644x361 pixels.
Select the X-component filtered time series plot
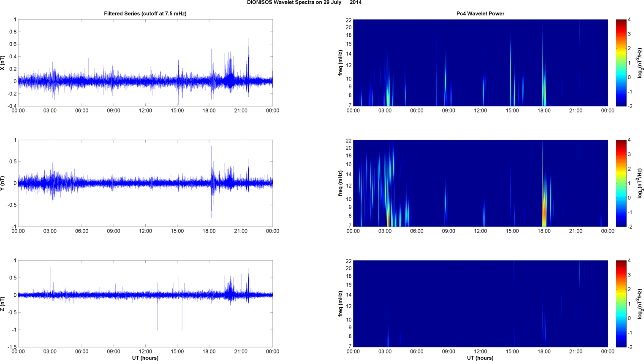click(145, 63)
